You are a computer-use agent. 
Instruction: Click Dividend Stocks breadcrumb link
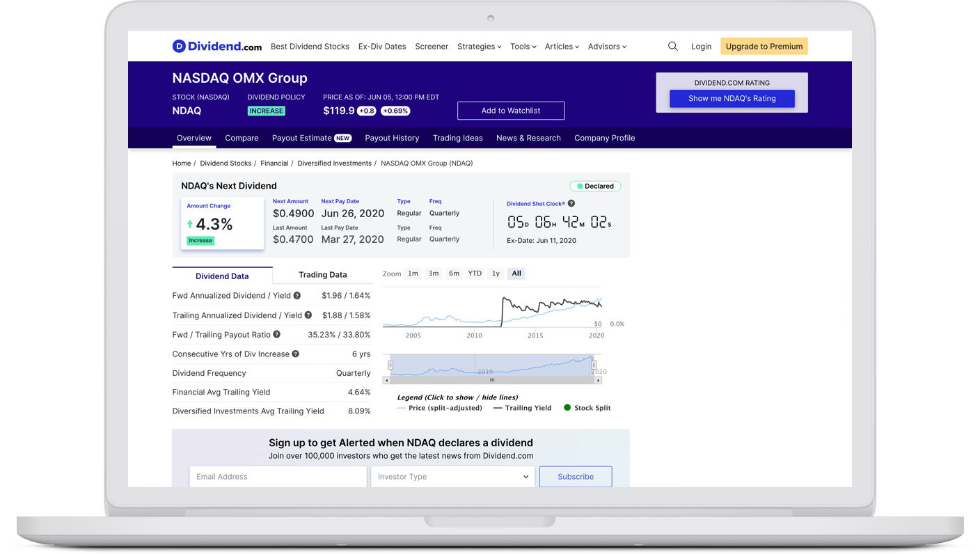(x=226, y=163)
